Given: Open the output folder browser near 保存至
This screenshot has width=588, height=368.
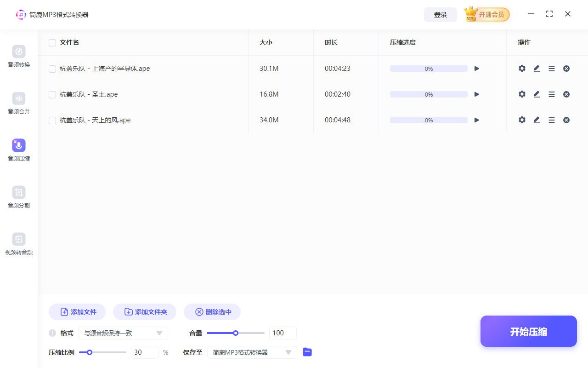Looking at the screenshot, I should [x=307, y=352].
